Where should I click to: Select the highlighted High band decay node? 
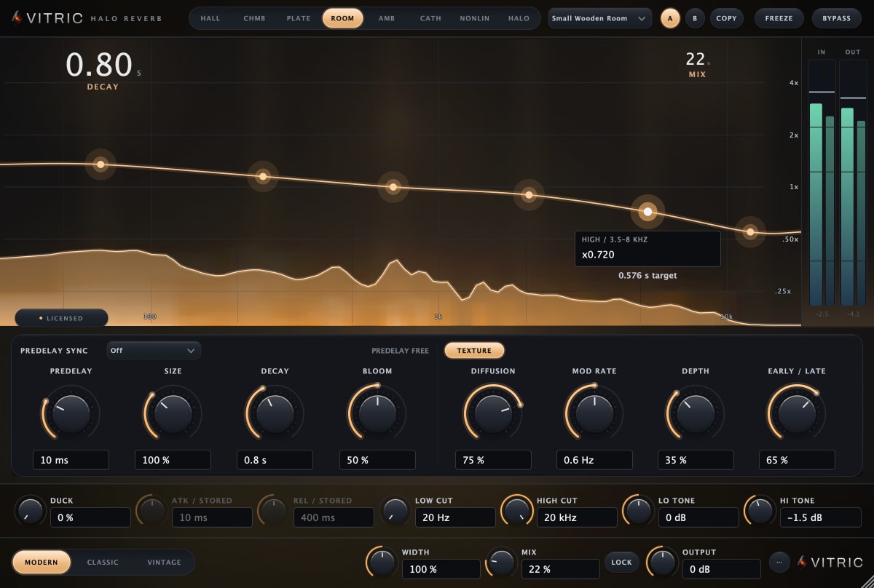(647, 212)
